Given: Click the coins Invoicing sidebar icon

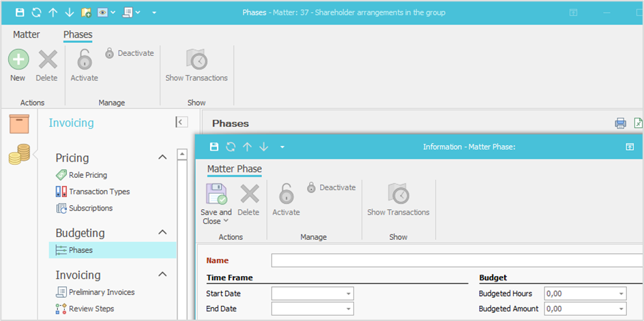Looking at the screenshot, I should [x=19, y=156].
